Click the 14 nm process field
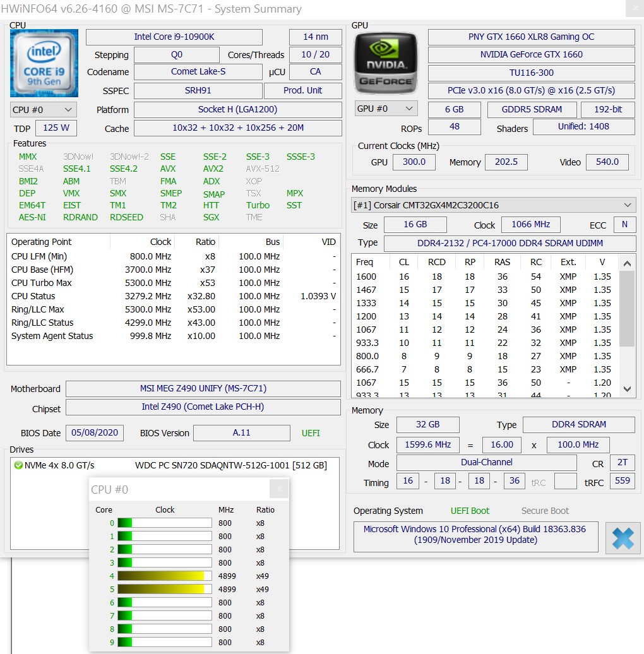This screenshot has width=644, height=654. (315, 37)
